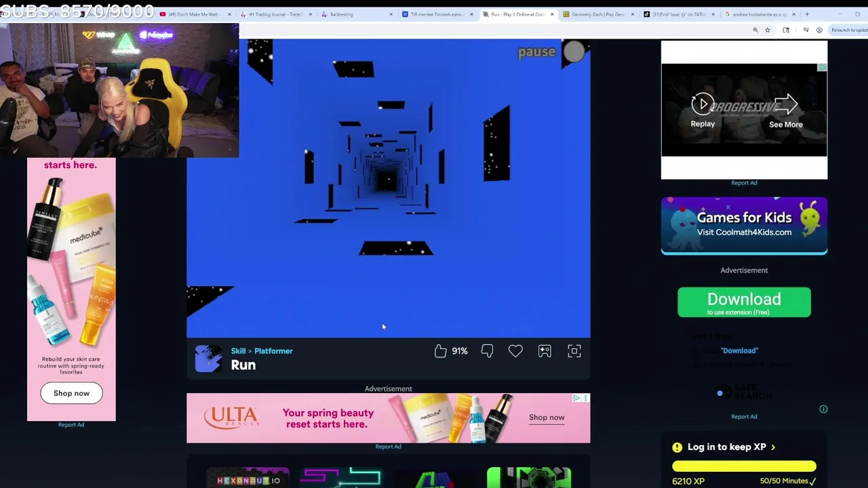This screenshot has height=488, width=868.
Task: Click the info circle icon beside ad
Action: coord(823,409)
